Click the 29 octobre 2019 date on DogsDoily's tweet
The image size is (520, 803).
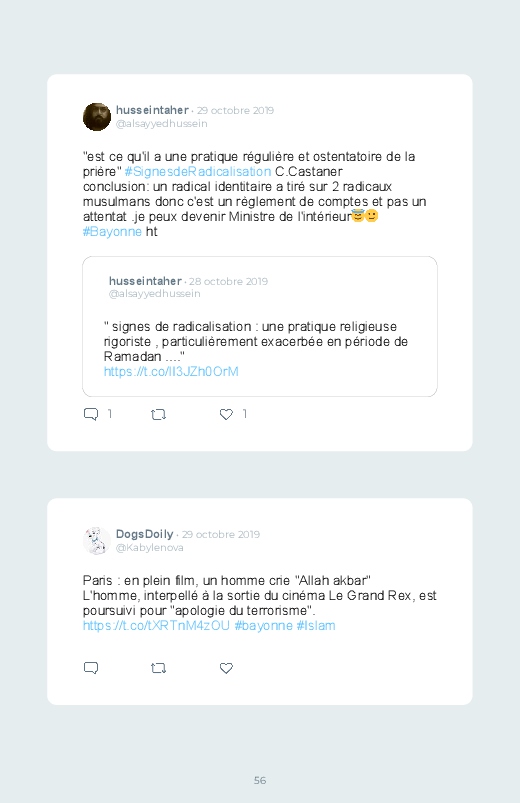(x=221, y=534)
